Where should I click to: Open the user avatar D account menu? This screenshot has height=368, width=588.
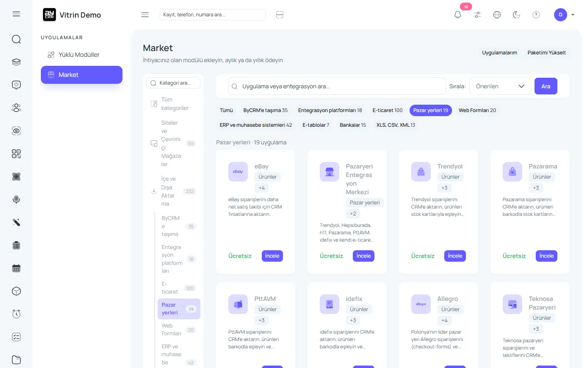564,15
